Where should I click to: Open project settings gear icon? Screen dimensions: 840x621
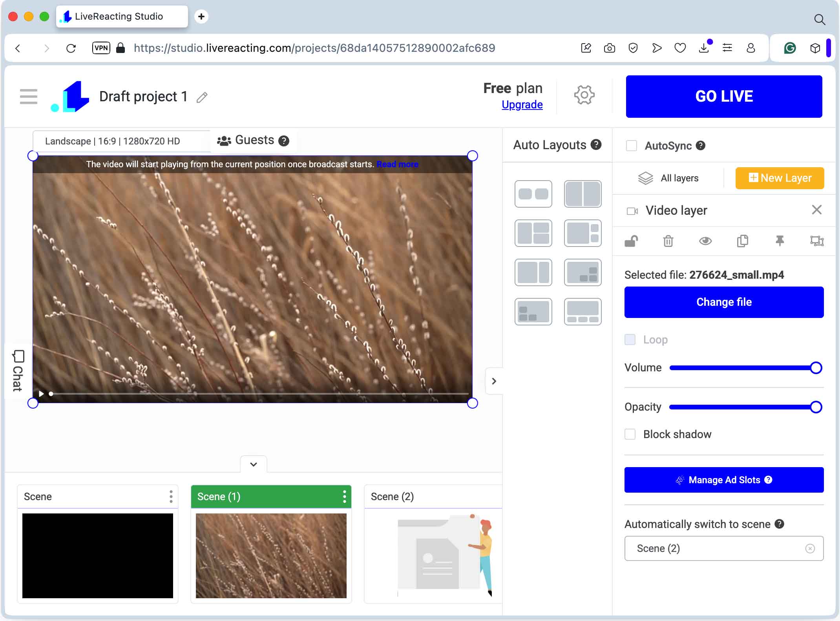coord(584,95)
